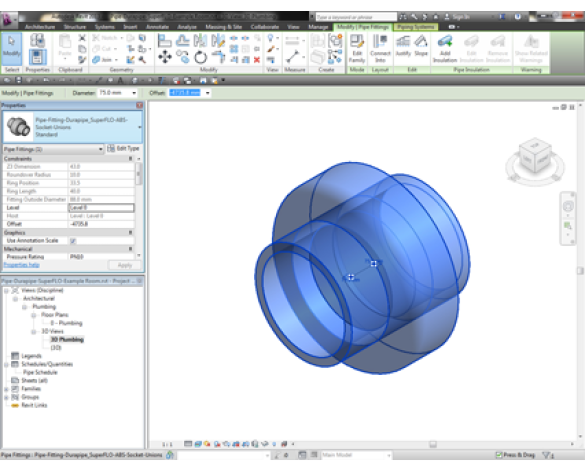Open the Annotate ribbon tab
The width and height of the screenshot is (585, 471).
[x=157, y=27]
